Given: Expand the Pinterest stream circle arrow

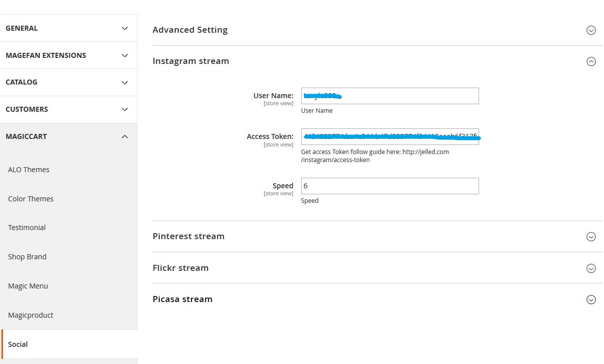Looking at the screenshot, I should (591, 237).
